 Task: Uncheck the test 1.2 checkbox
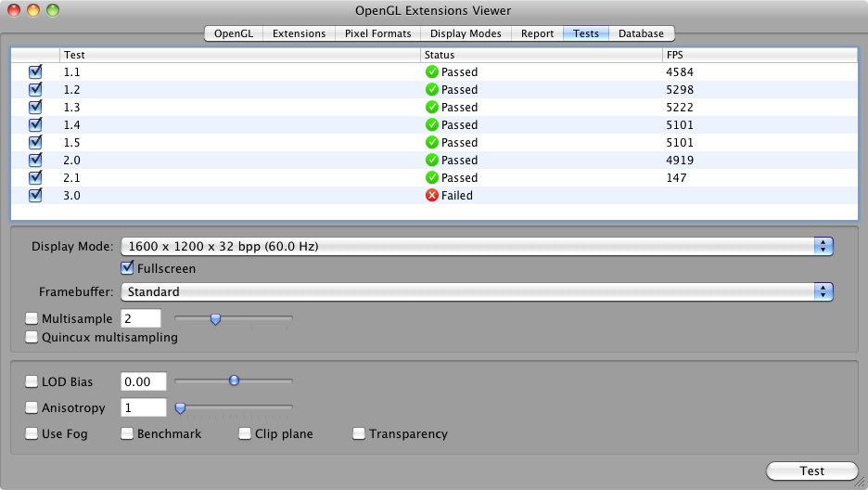[x=35, y=90]
